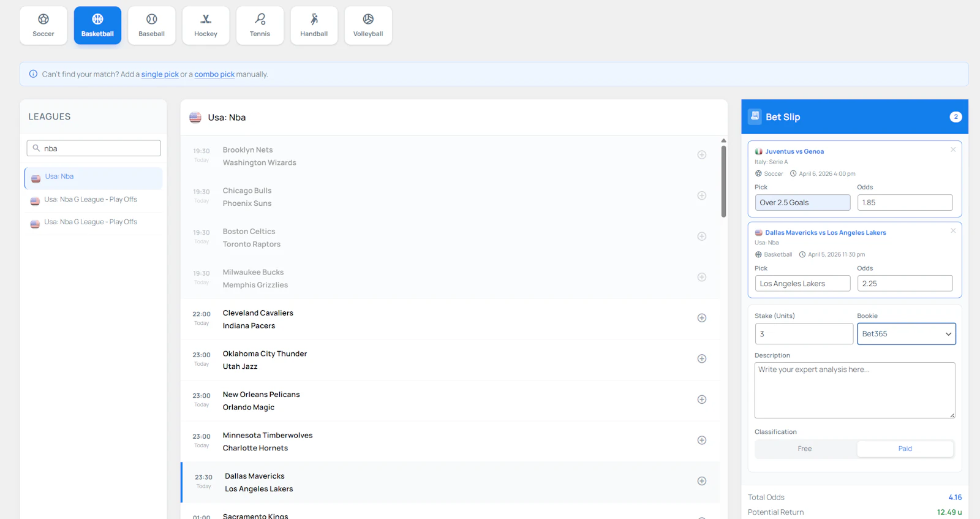Viewport: 980px width, 519px height.
Task: Add Brooklyn Nets vs Washington Wizards plus icon
Action: click(x=702, y=155)
